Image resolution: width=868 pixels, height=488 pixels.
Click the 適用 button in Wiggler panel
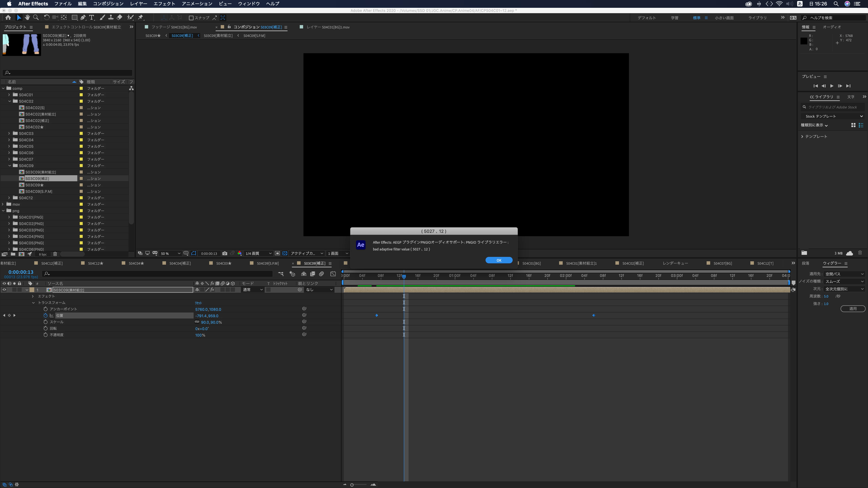tap(853, 309)
